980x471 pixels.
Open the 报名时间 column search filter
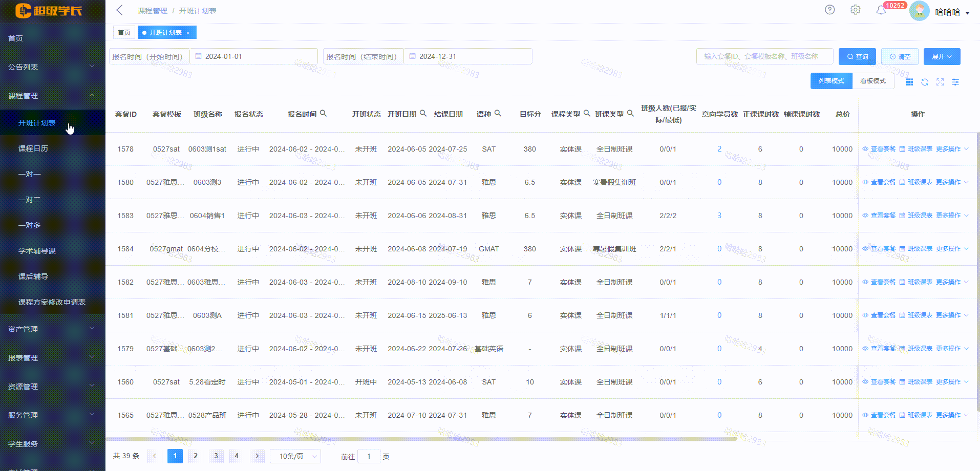tap(324, 113)
